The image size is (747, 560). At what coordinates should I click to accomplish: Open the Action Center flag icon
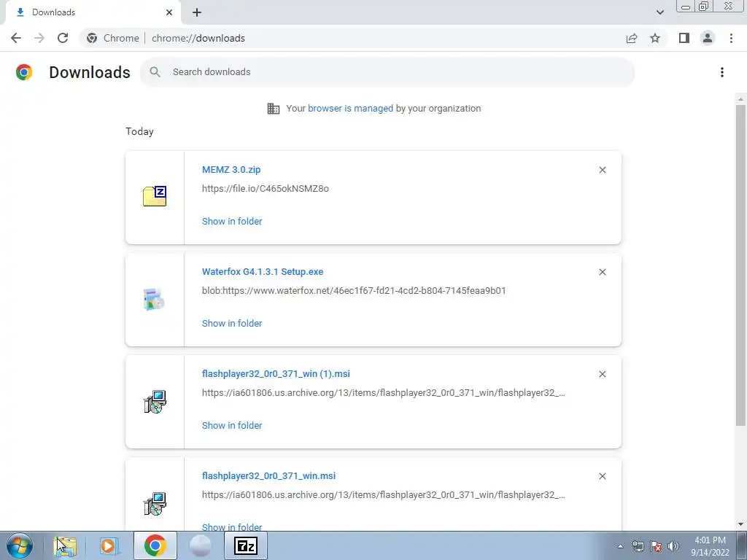(x=656, y=546)
